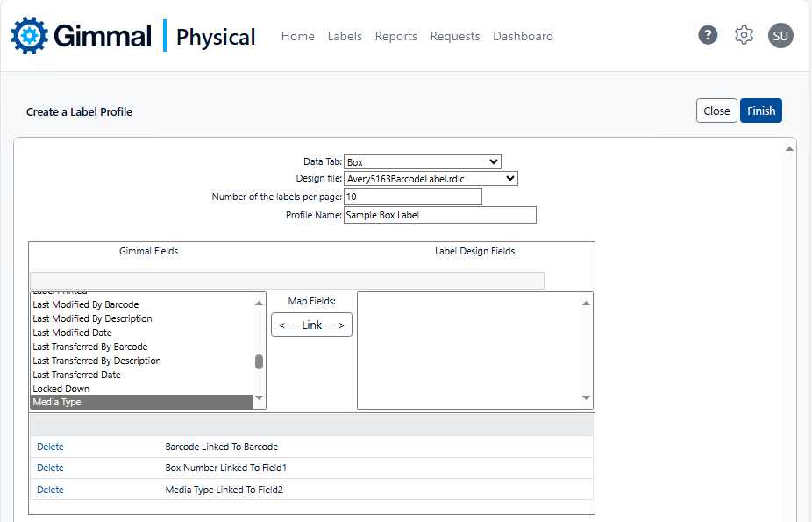Click the Gimmal gear logo icon

pyautogui.click(x=28, y=35)
